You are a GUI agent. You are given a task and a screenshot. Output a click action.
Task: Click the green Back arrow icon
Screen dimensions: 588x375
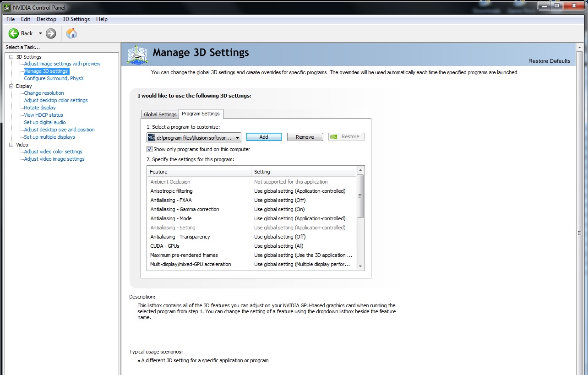point(14,33)
